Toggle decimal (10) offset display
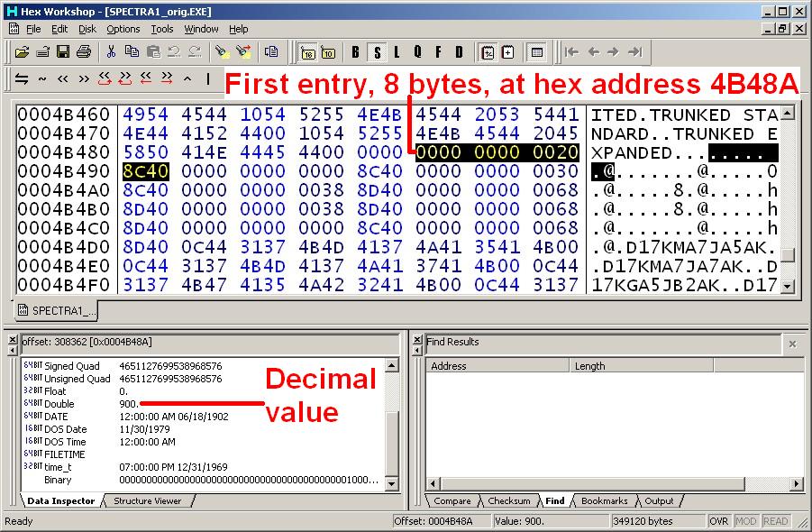The width and height of the screenshot is (812, 532). point(328,52)
